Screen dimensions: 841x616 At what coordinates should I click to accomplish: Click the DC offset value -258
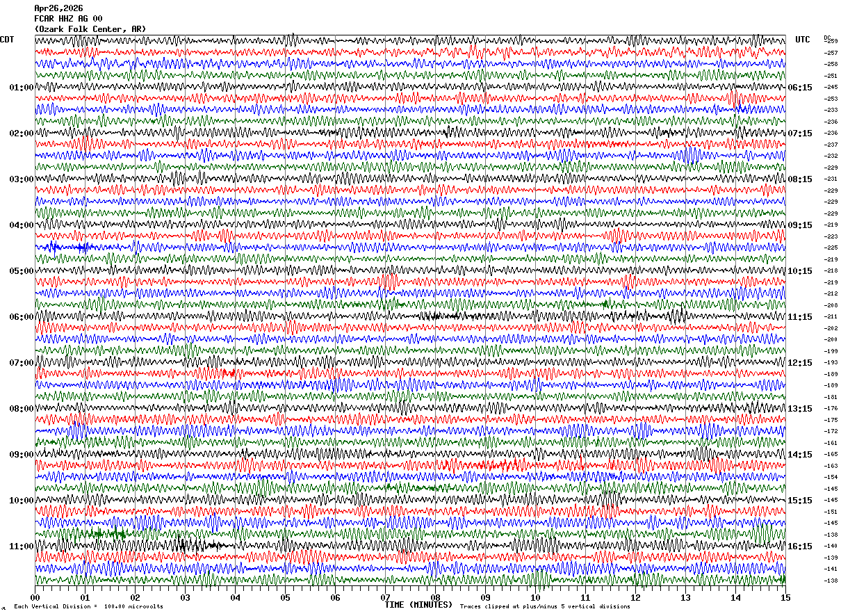[x=831, y=65]
